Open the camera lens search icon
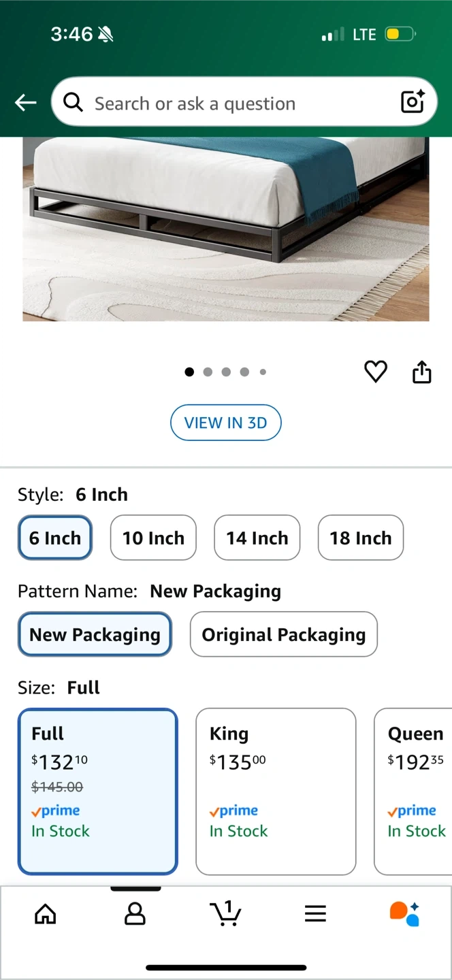Image resolution: width=452 pixels, height=980 pixels. point(413,102)
